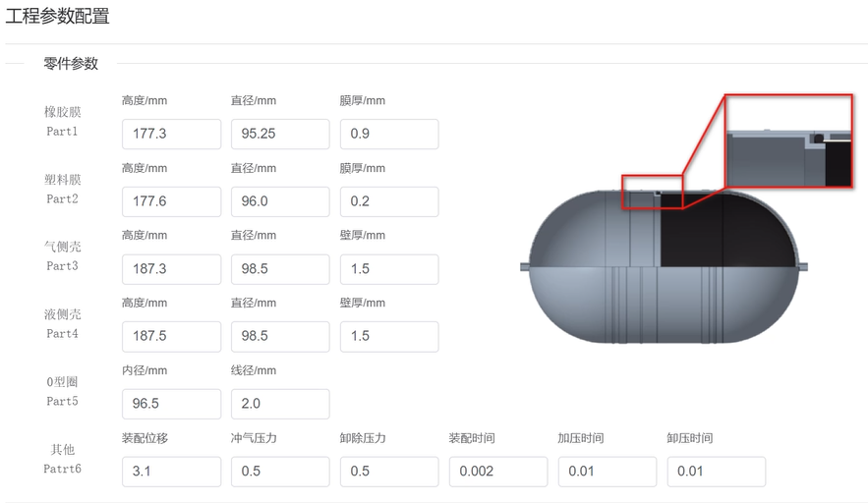The width and height of the screenshot is (868, 503).
Task: Click the O型圈 内径 field showing 96.5
Action: point(172,404)
